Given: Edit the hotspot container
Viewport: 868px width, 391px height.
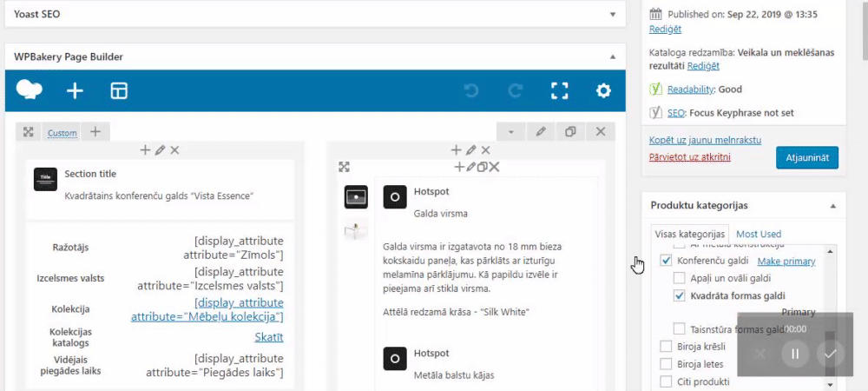Looking at the screenshot, I should click(470, 167).
